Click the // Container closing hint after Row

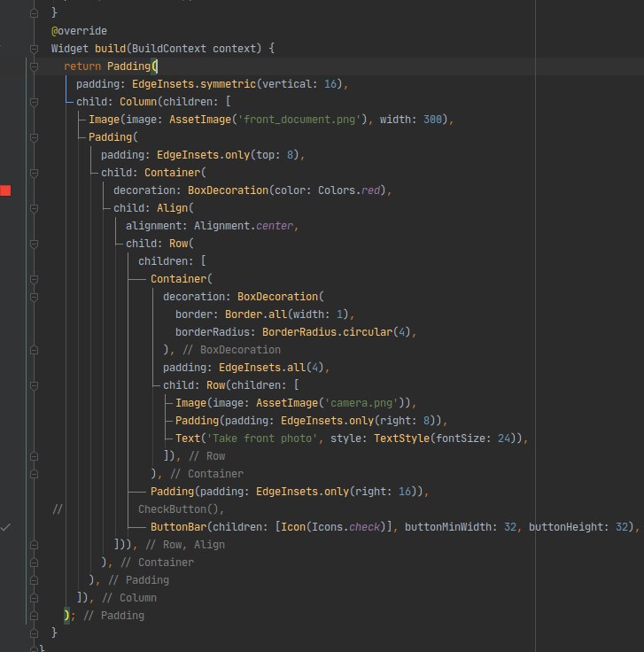(207, 474)
